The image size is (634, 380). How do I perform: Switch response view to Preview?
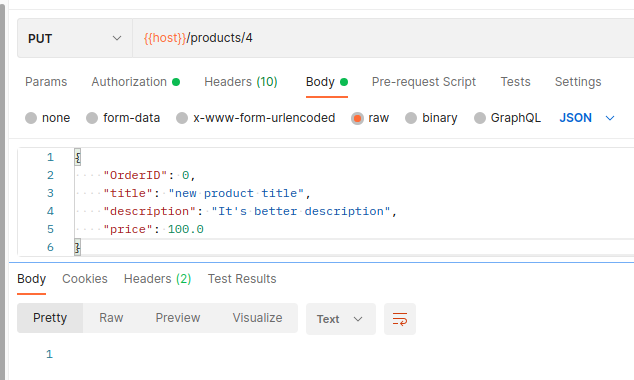click(x=178, y=318)
